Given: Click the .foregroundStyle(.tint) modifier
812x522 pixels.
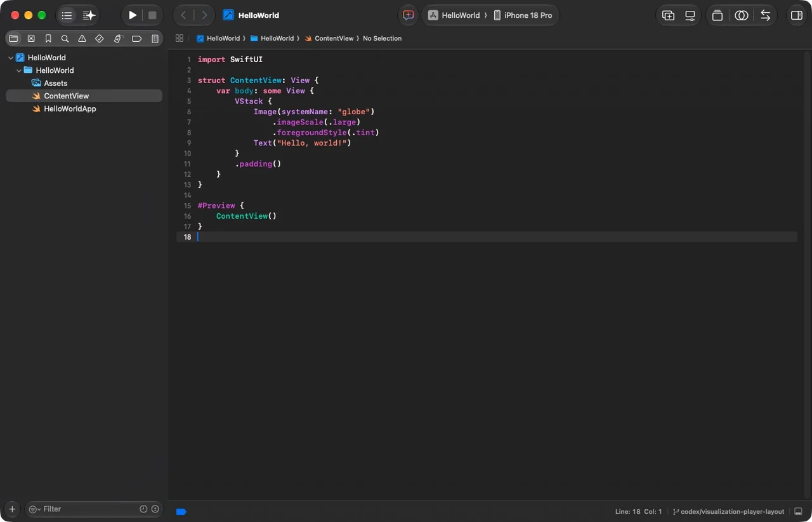Looking at the screenshot, I should pyautogui.click(x=326, y=133).
